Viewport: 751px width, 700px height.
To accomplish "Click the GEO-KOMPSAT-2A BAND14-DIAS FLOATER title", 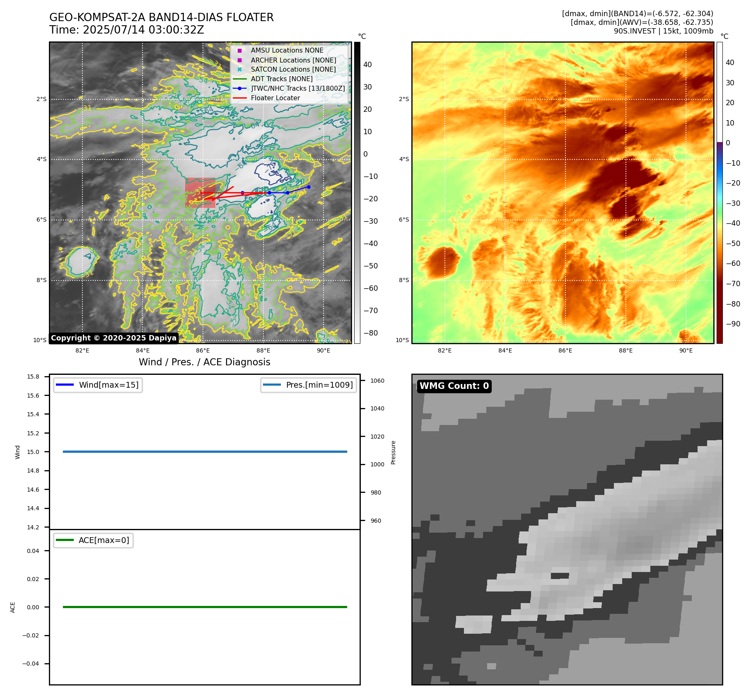I will 162,17.
